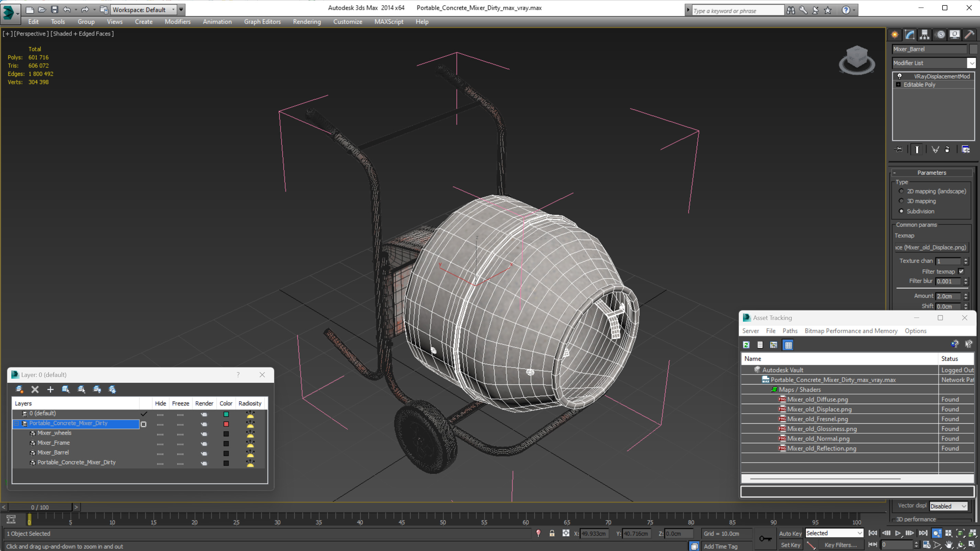Click the red Portable_Concrete_Mixer_Dirty layer color swatch

click(x=226, y=424)
